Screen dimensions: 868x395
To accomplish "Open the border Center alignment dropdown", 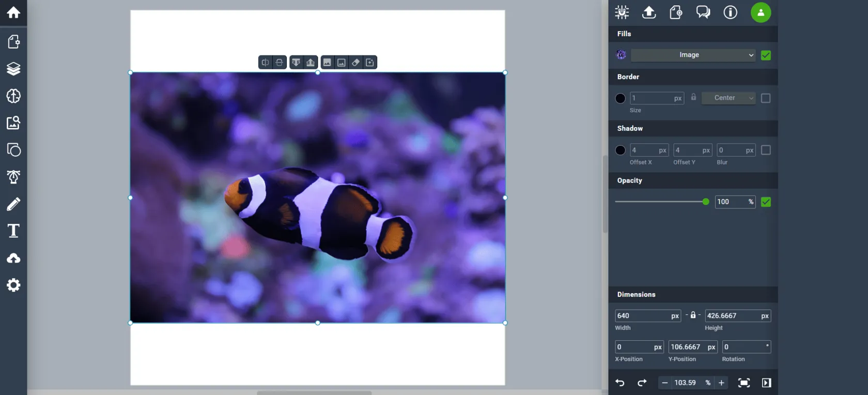I will tap(728, 98).
